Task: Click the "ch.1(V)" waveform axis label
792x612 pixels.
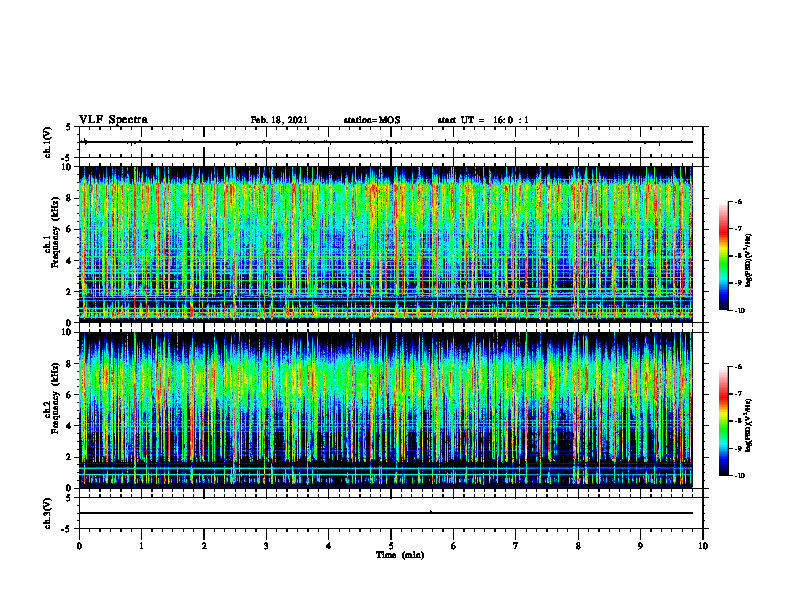Action: tap(47, 142)
